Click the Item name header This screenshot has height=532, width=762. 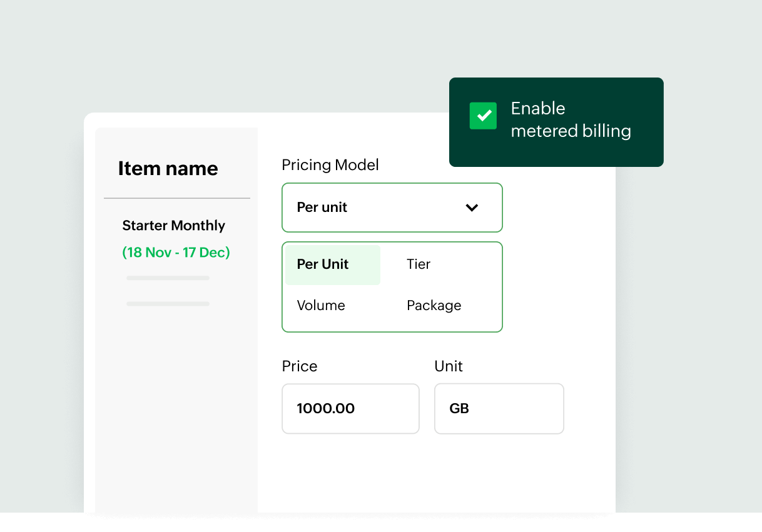tap(168, 168)
